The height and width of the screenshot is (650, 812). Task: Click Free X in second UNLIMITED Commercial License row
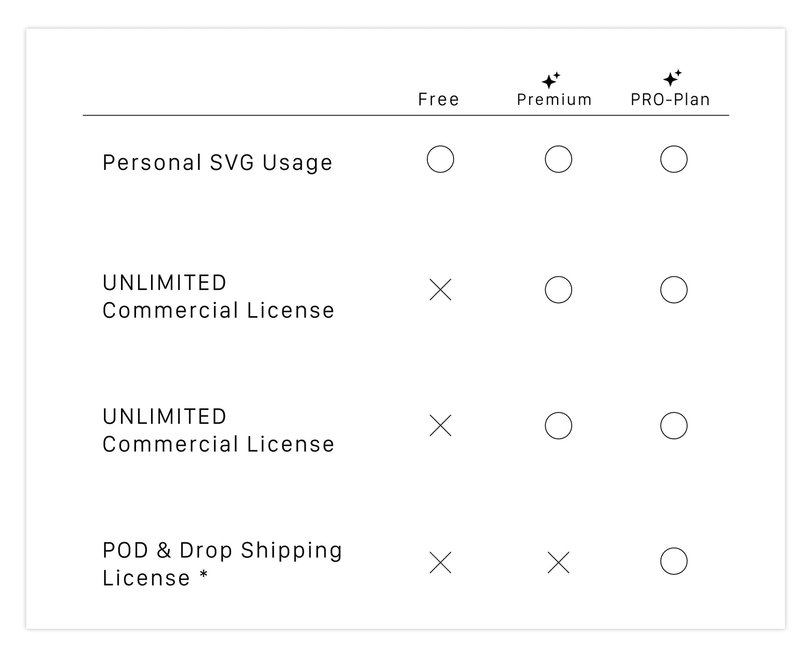coord(440,425)
